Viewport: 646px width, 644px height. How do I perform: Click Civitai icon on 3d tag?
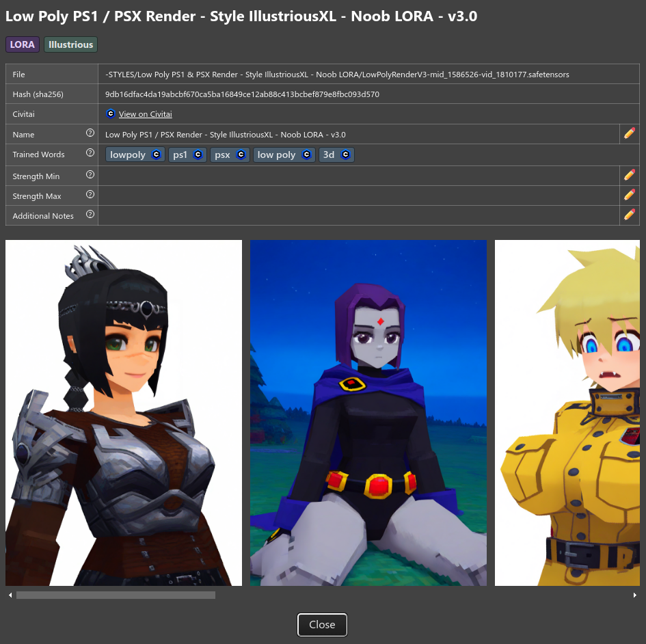click(x=346, y=155)
